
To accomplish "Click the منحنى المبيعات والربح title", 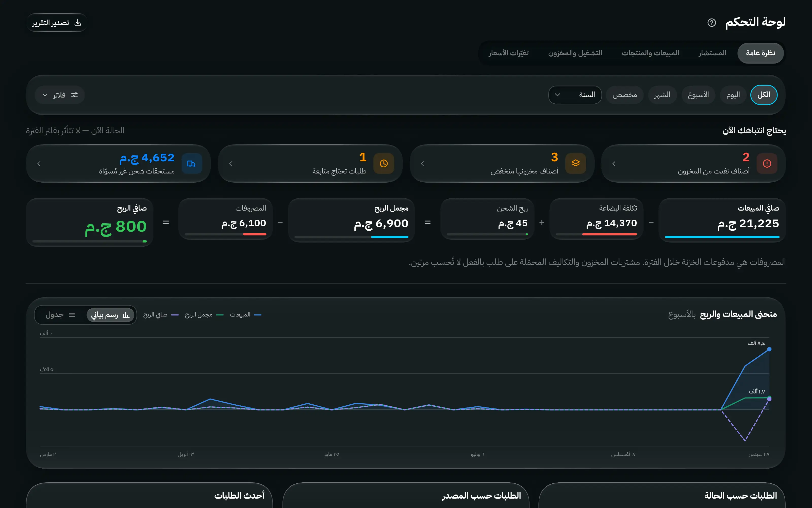I will (738, 314).
